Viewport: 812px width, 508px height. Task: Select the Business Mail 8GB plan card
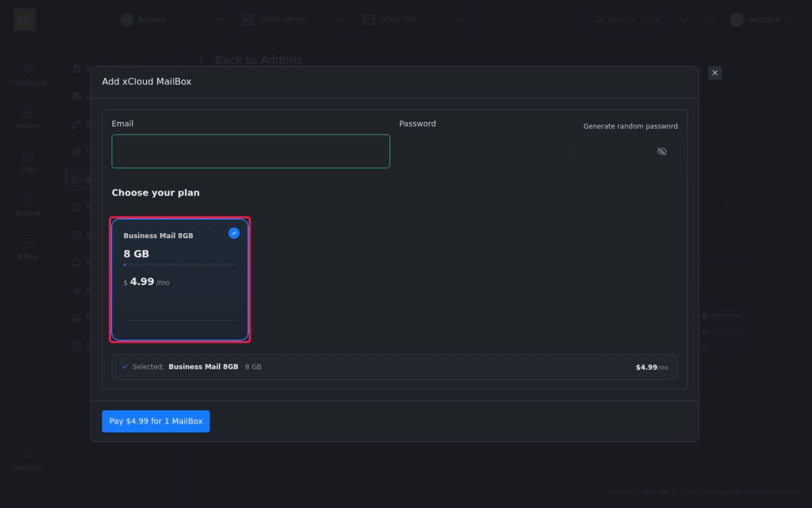pos(180,280)
